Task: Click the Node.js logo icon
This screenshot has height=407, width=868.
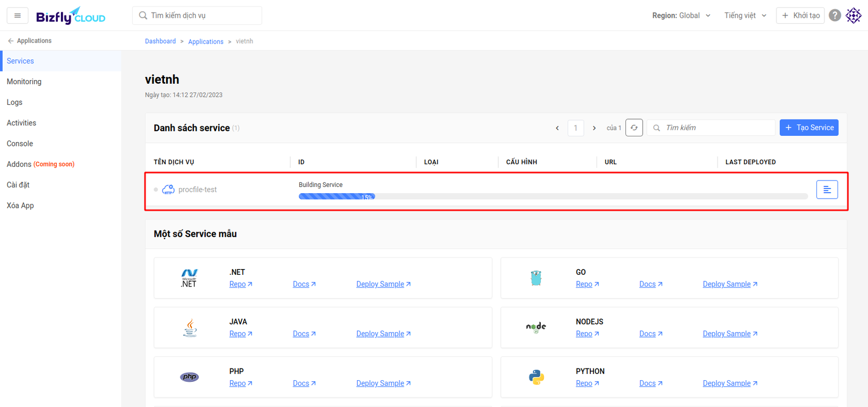Action: (536, 327)
